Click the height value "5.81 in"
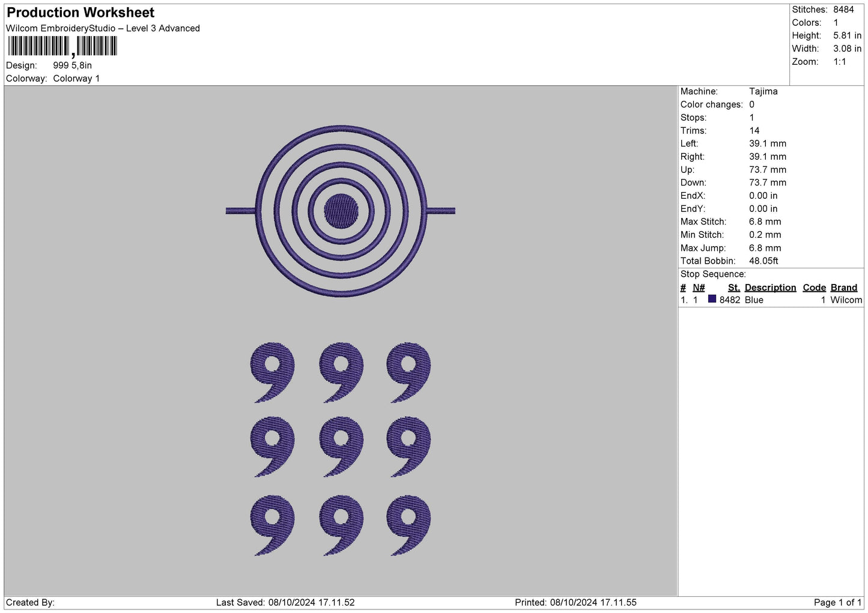868x613 pixels. click(847, 35)
